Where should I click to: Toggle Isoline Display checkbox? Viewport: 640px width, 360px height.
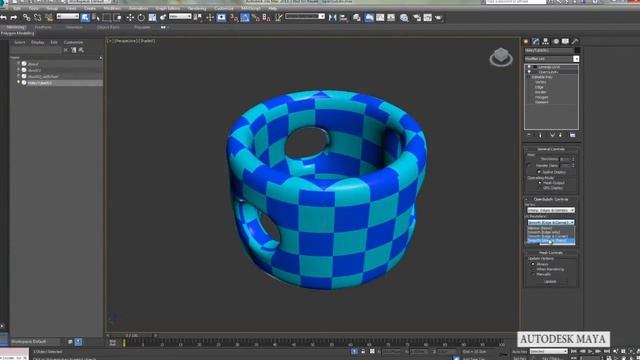(539, 172)
